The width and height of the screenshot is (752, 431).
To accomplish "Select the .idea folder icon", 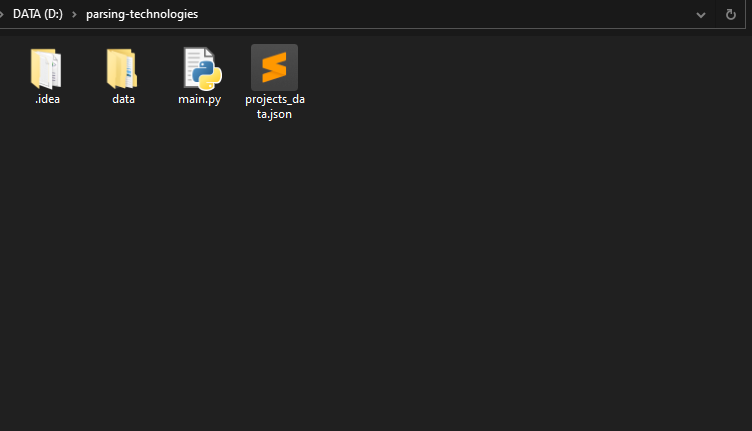I will pyautogui.click(x=46, y=69).
